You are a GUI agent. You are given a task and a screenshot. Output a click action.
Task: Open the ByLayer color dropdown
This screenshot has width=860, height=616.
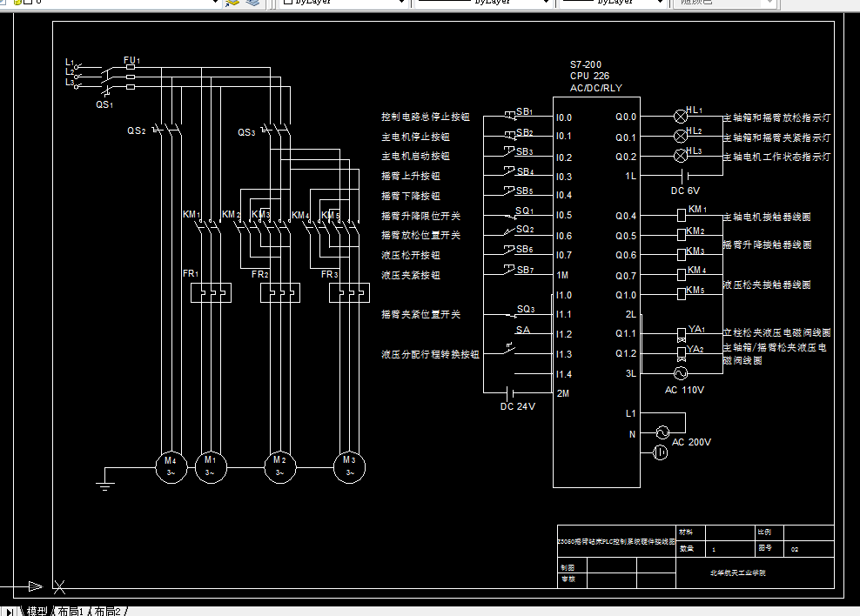345,3
